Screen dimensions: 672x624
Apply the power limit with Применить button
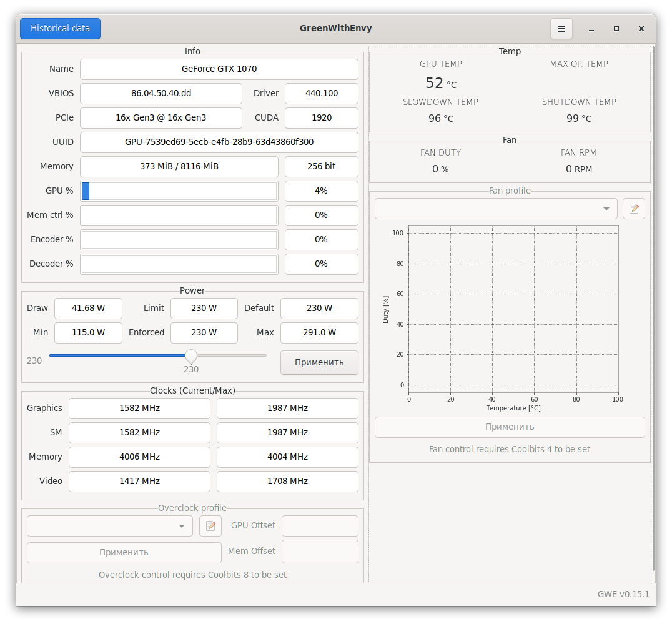tap(319, 362)
